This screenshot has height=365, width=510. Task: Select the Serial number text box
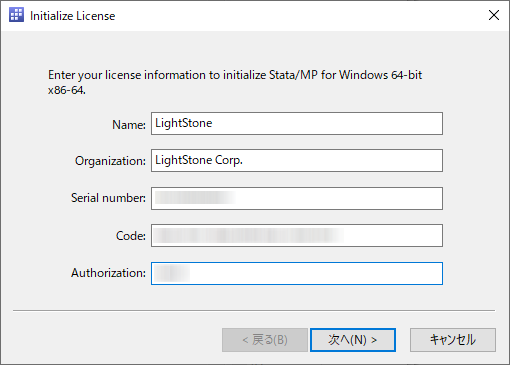coord(297,198)
